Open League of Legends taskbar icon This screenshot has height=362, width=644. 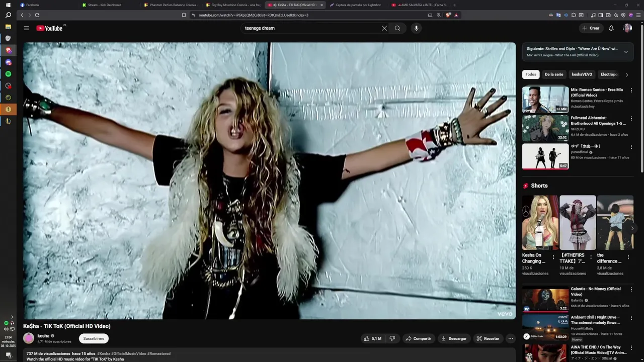tap(8, 121)
